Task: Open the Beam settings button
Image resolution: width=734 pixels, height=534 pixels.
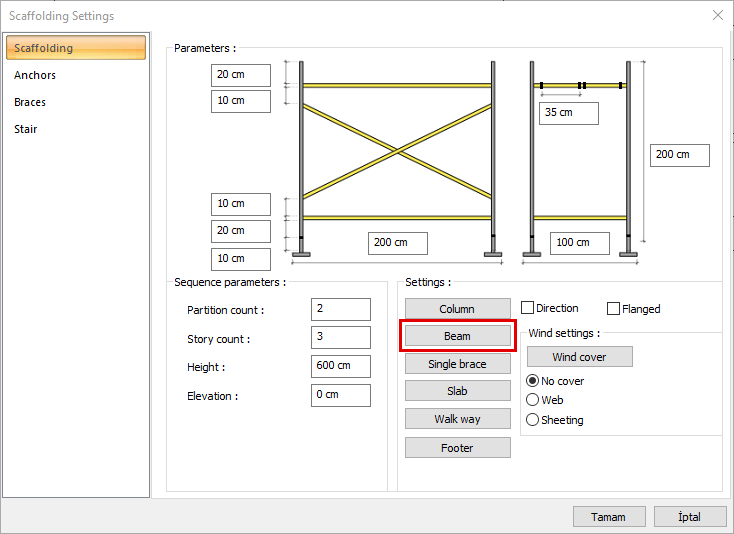Action: tap(457, 336)
